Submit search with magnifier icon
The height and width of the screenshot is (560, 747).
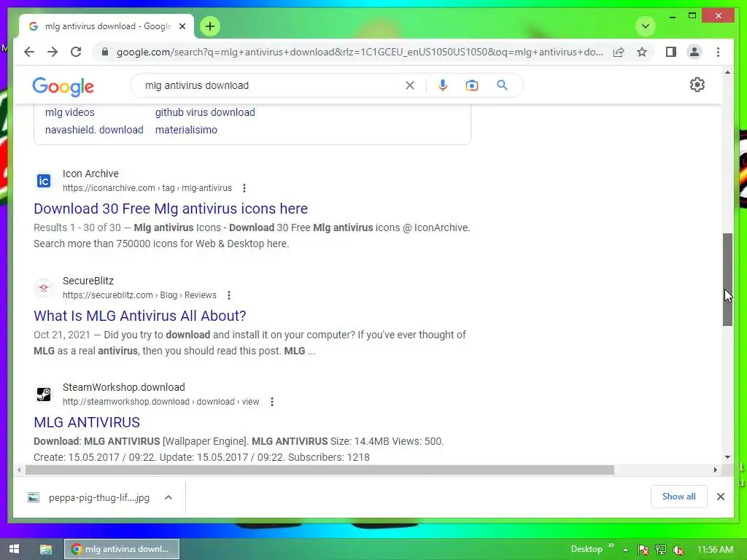tap(502, 85)
